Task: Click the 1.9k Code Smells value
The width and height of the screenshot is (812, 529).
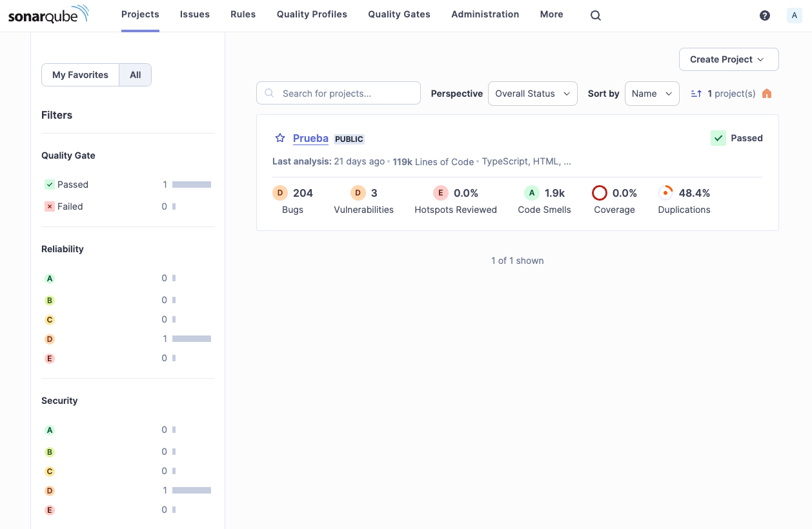Action: click(555, 193)
